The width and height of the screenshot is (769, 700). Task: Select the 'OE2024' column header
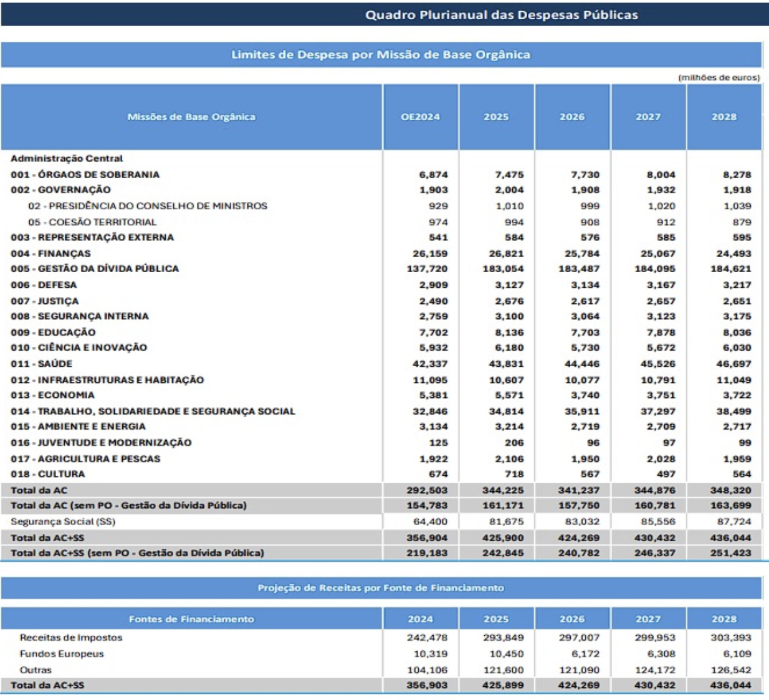click(x=421, y=116)
